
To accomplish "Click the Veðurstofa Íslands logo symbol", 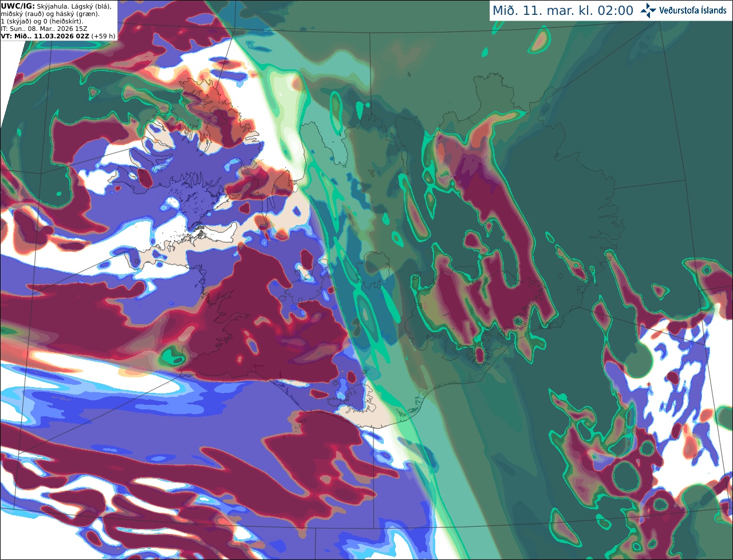I will tap(648, 10).
